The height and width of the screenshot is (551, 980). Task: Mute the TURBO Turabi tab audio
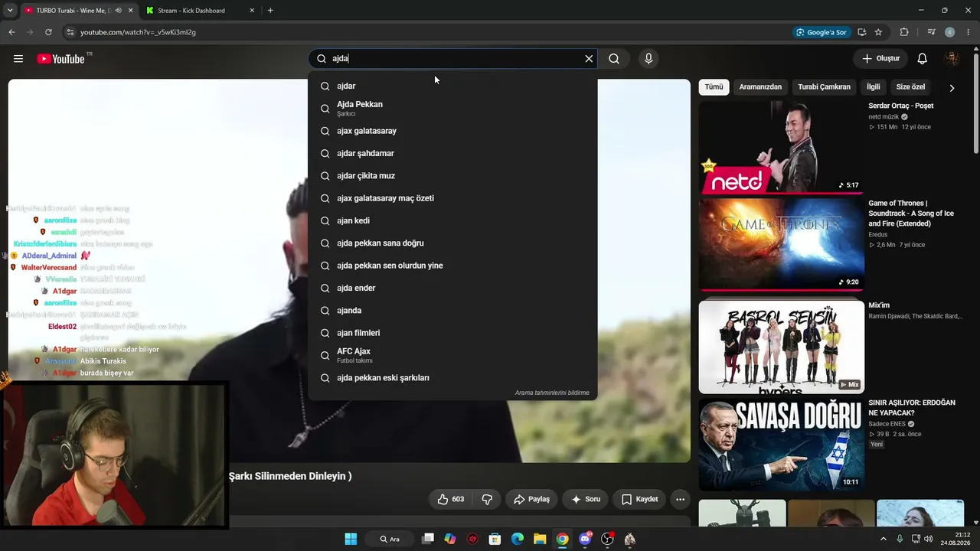[x=118, y=11]
